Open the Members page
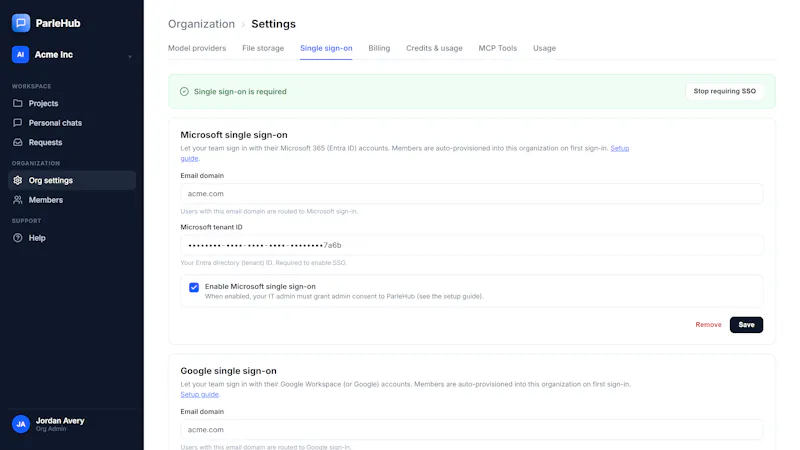 [72, 200]
